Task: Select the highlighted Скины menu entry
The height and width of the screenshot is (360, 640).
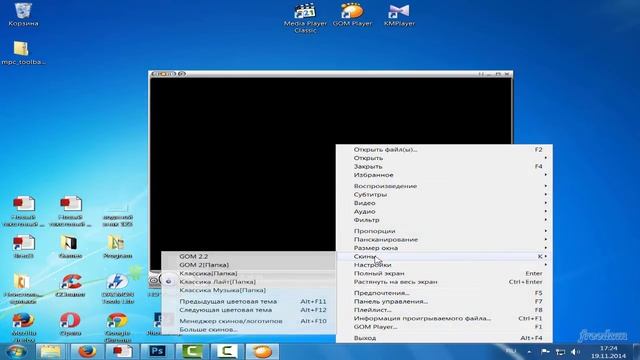Action: pos(444,256)
